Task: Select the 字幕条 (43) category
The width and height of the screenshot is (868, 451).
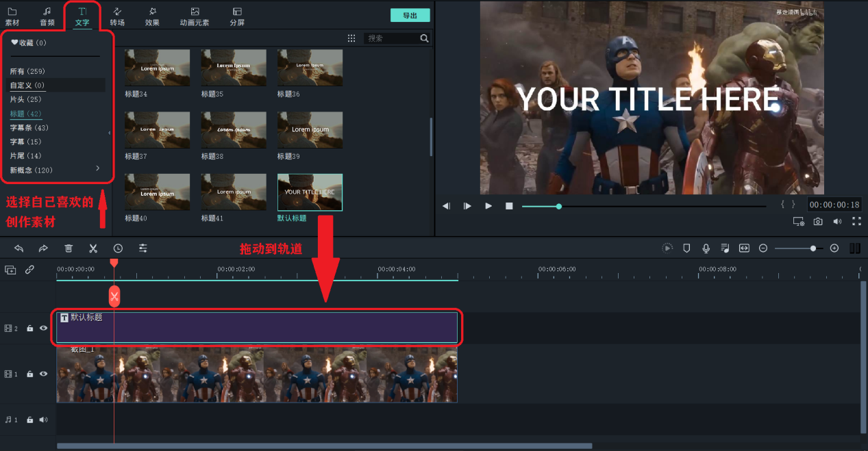Action: 29,128
